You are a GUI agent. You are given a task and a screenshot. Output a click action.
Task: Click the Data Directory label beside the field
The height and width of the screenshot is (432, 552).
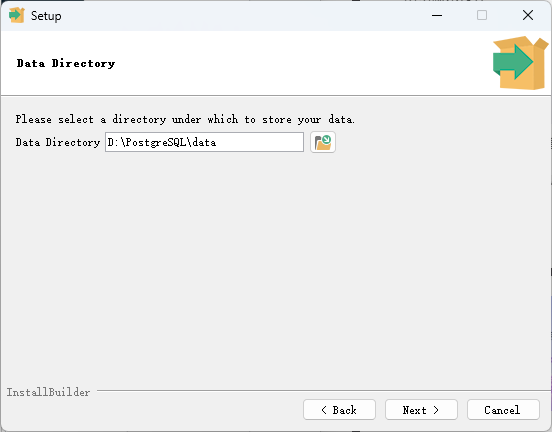pos(58,142)
